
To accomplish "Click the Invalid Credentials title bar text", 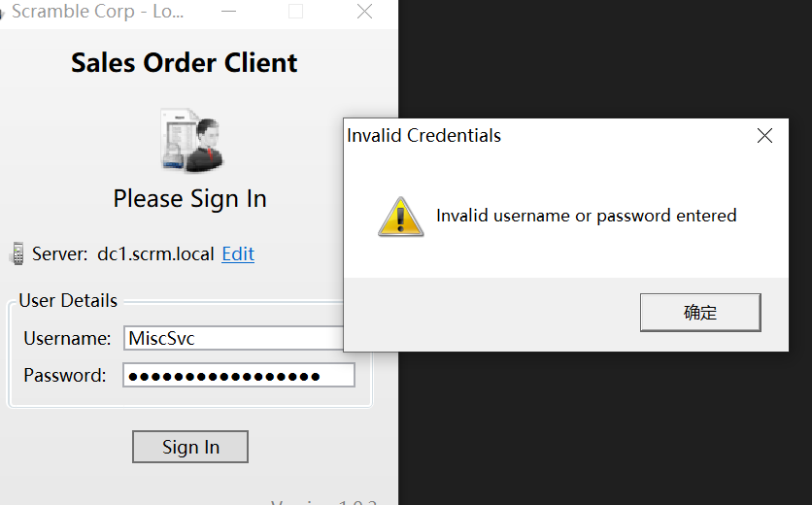I will [424, 136].
